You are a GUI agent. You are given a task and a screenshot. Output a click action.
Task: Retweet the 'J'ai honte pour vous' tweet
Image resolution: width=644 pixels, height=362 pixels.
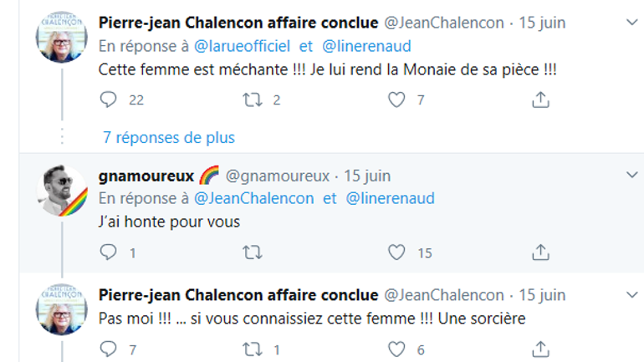249,252
